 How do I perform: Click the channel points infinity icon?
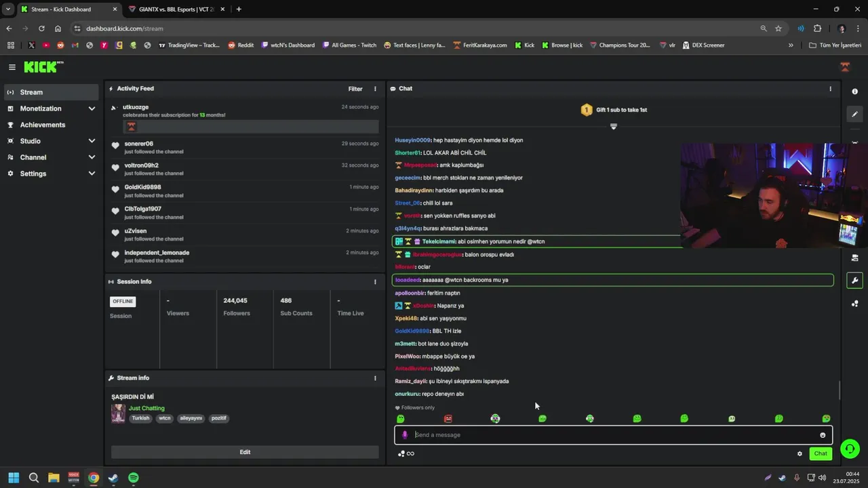(410, 454)
